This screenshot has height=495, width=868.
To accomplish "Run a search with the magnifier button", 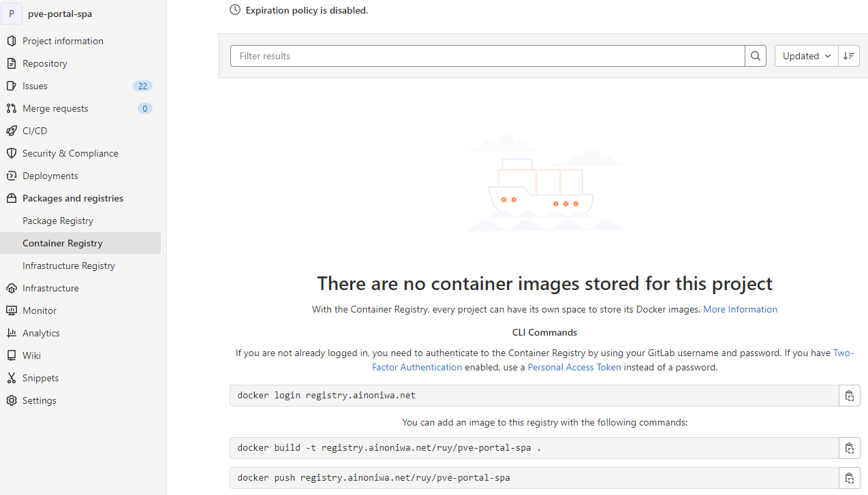I will tap(755, 56).
